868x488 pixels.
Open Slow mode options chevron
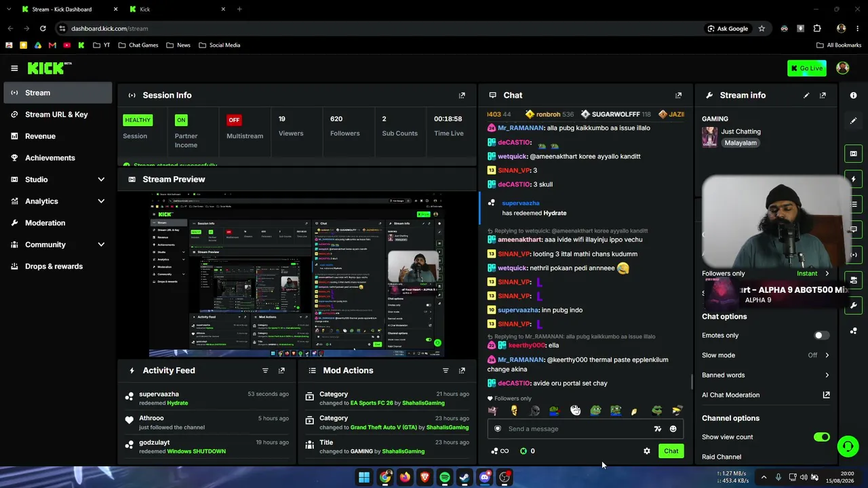pos(827,355)
